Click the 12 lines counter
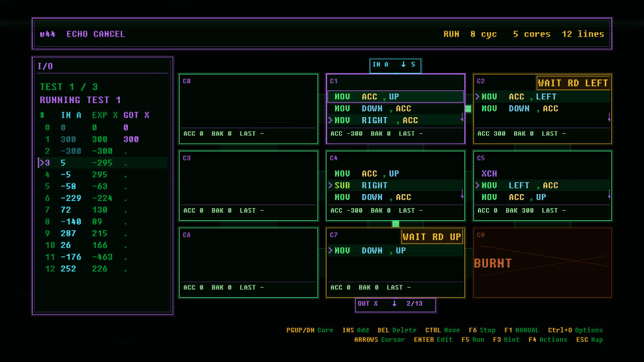 coord(583,34)
